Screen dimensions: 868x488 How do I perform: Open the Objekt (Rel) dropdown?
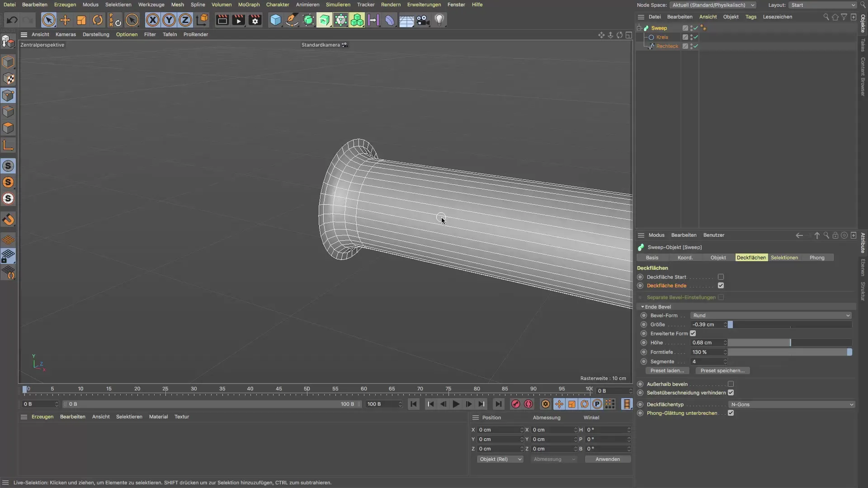pos(500,459)
